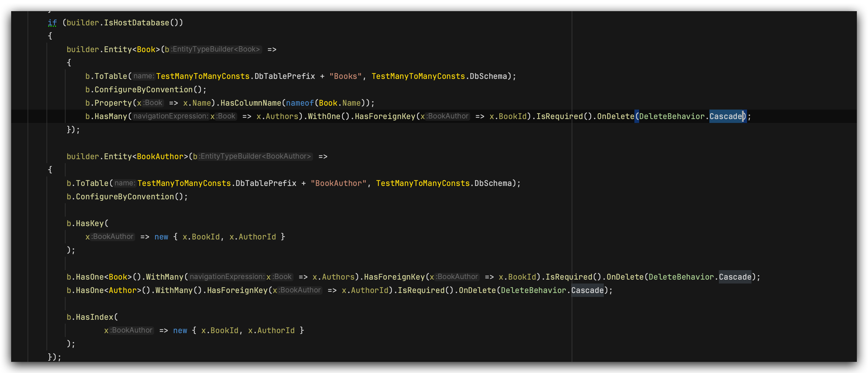Screen dimensions: 868x373
Task: Click the IsHostDatabase method call
Action: [136, 23]
